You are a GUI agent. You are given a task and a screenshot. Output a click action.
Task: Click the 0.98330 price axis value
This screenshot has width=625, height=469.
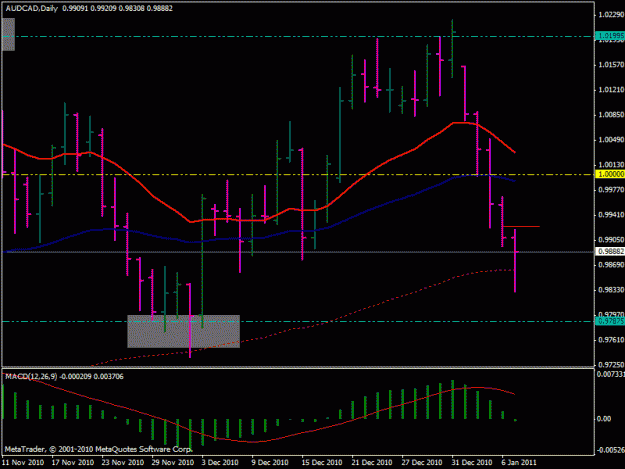[611, 290]
